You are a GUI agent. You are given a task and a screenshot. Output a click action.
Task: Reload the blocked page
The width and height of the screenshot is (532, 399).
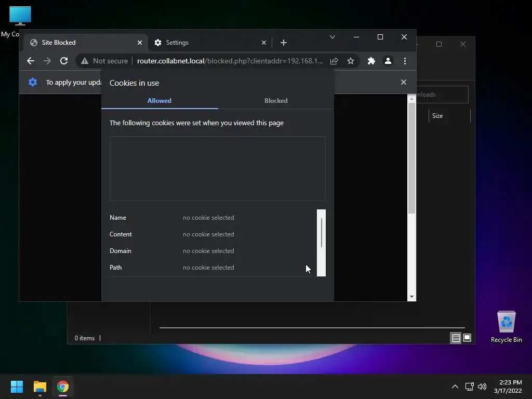point(64,61)
